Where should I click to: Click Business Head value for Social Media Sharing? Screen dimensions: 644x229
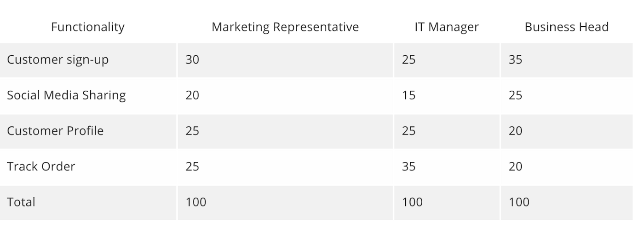coord(515,95)
